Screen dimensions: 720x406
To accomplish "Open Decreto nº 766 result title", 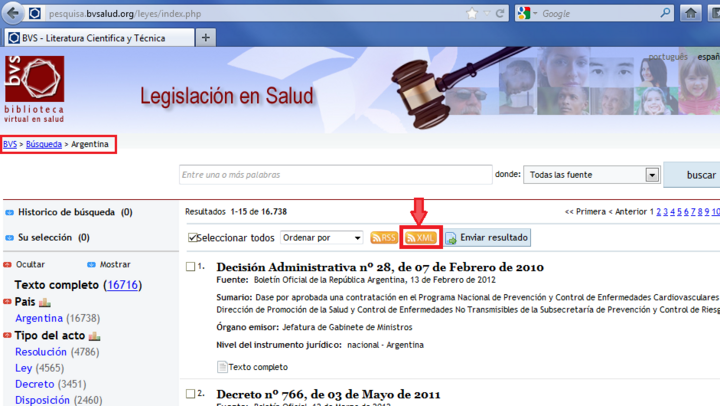I will tap(328, 394).
